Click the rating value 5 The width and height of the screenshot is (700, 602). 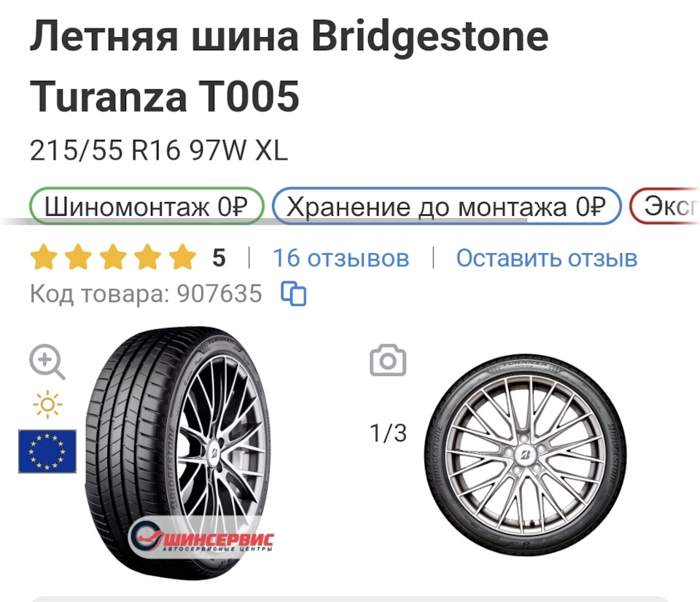click(x=219, y=258)
